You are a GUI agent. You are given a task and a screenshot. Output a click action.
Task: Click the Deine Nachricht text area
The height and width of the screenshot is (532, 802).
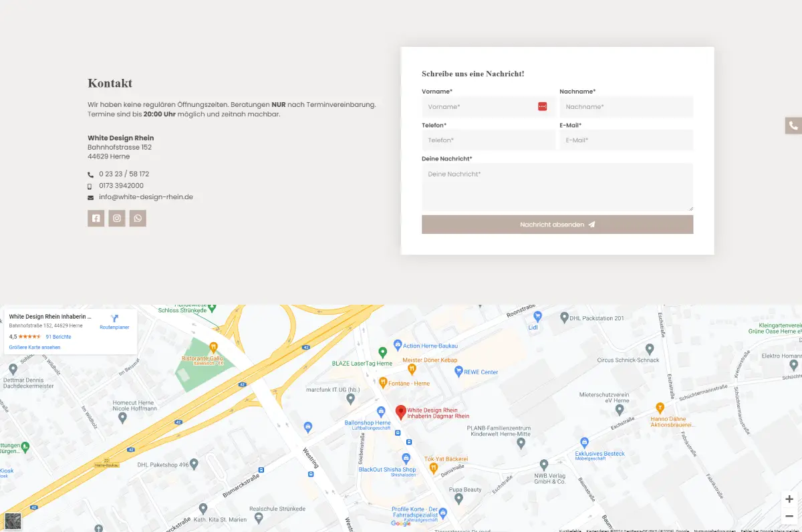[x=557, y=187]
